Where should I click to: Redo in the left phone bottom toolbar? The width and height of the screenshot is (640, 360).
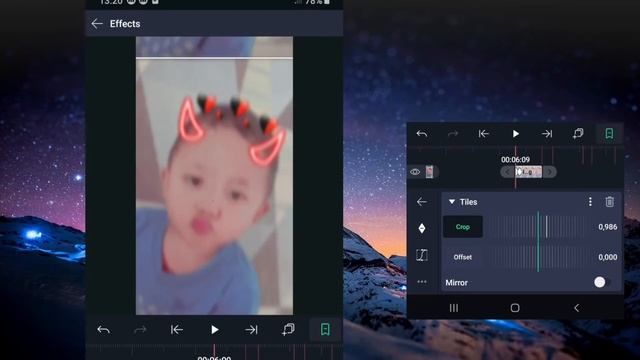(140, 329)
